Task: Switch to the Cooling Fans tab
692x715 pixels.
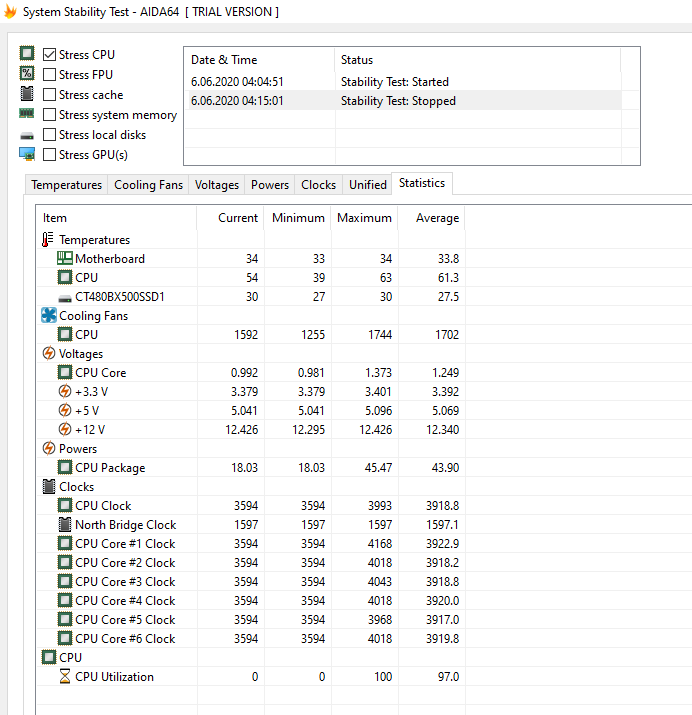Action: coord(148,185)
